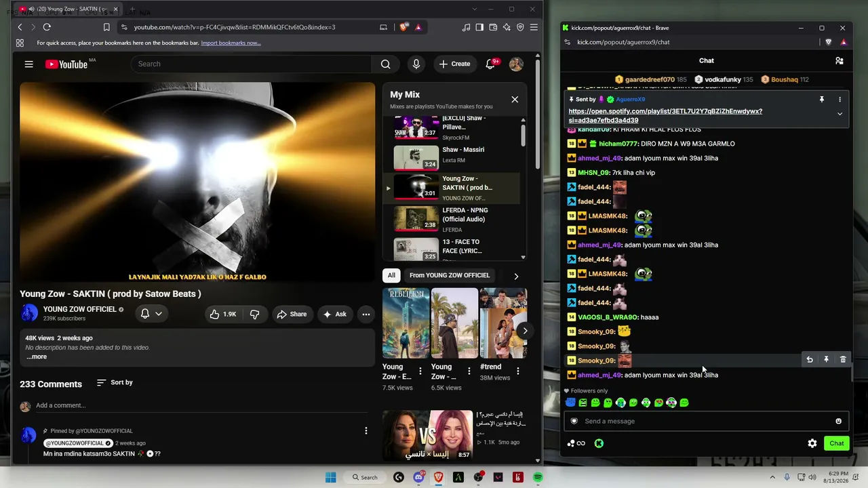This screenshot has width=868, height=488.
Task: Open options for the pinned Spotify message
Action: click(840, 100)
